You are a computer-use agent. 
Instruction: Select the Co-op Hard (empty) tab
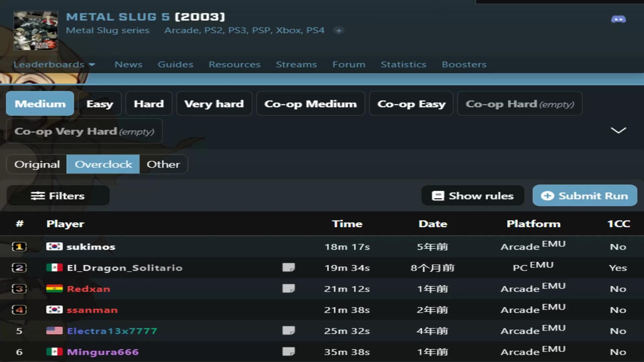click(520, 104)
